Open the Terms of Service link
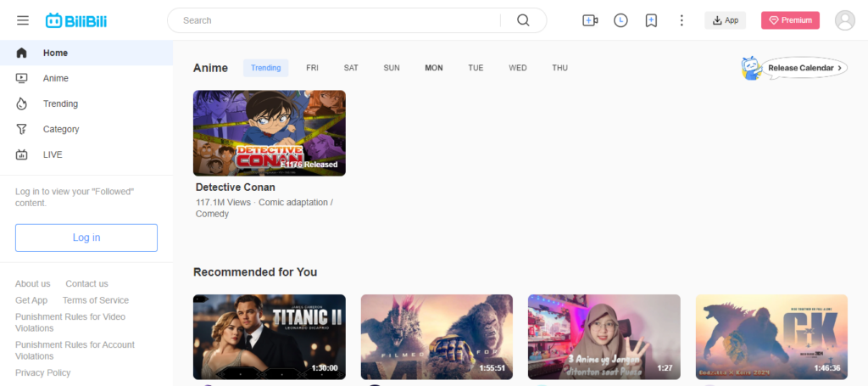 96,300
